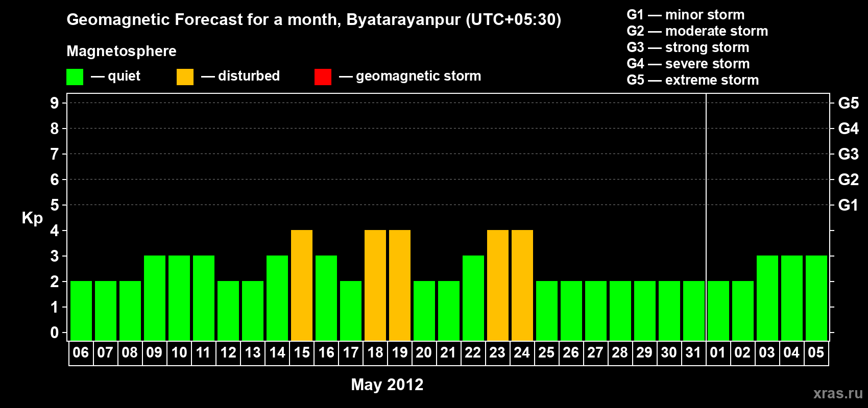Select the orange bar for day 18
The width and height of the screenshot is (868, 408).
tap(375, 285)
